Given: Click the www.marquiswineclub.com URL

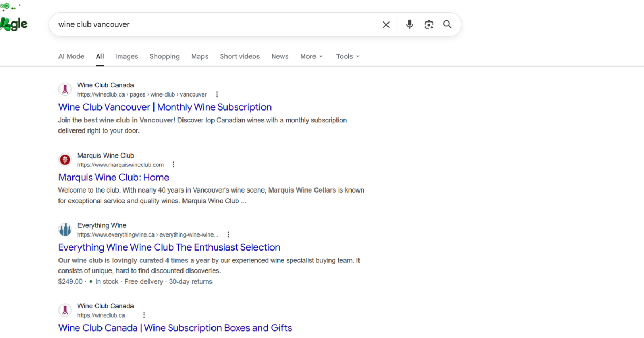Looking at the screenshot, I should click(120, 165).
